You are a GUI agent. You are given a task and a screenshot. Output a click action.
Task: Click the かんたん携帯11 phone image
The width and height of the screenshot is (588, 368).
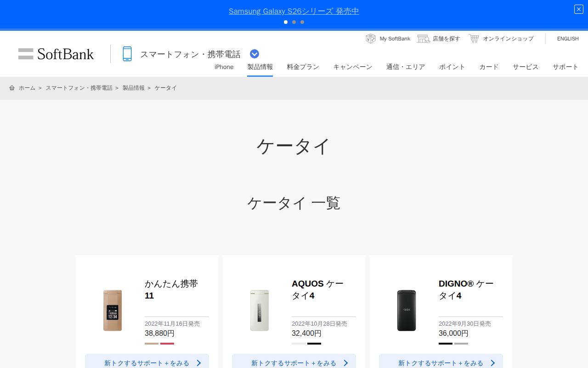(x=113, y=310)
